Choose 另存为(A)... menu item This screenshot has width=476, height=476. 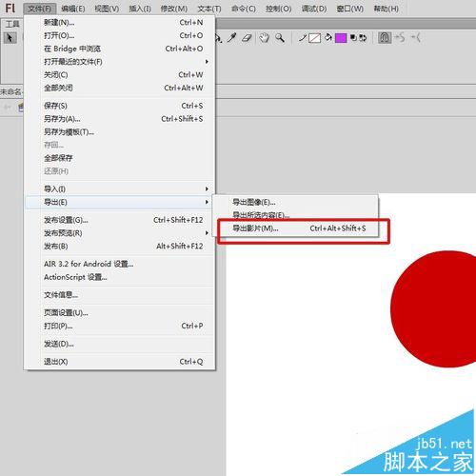(120, 119)
